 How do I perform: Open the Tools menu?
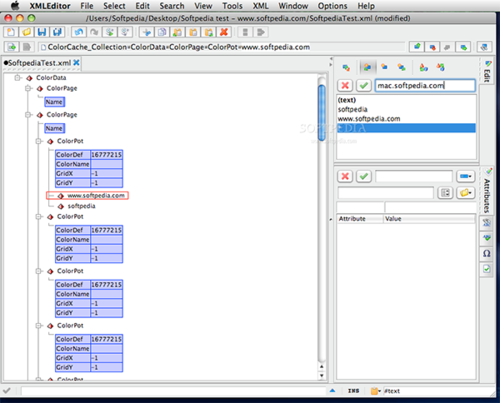[x=232, y=6]
